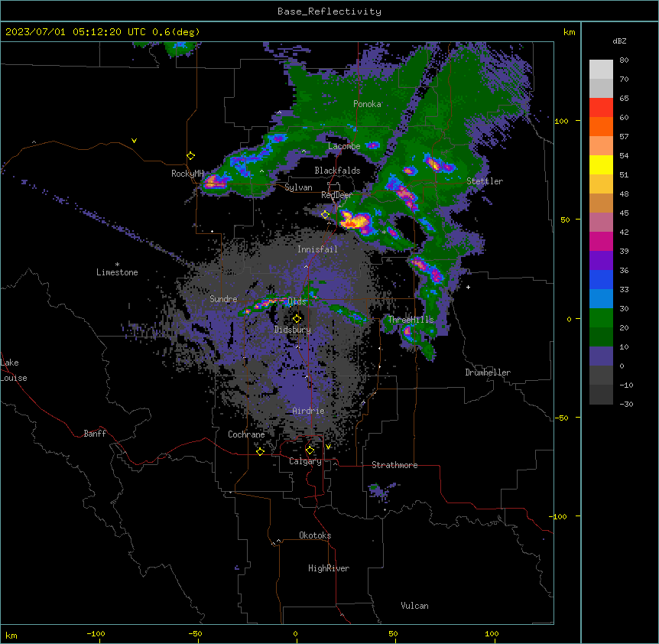Image resolution: width=659 pixels, height=644 pixels.
Task: Click the Airdrie city label
Action: tap(308, 411)
